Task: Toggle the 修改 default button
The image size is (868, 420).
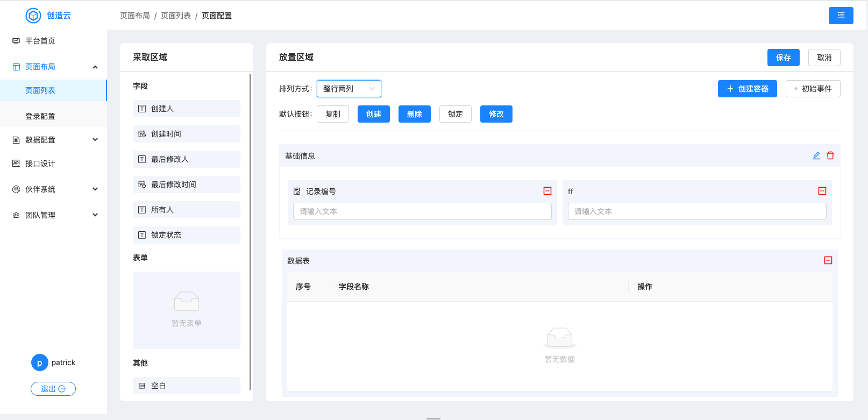Action: pos(496,114)
